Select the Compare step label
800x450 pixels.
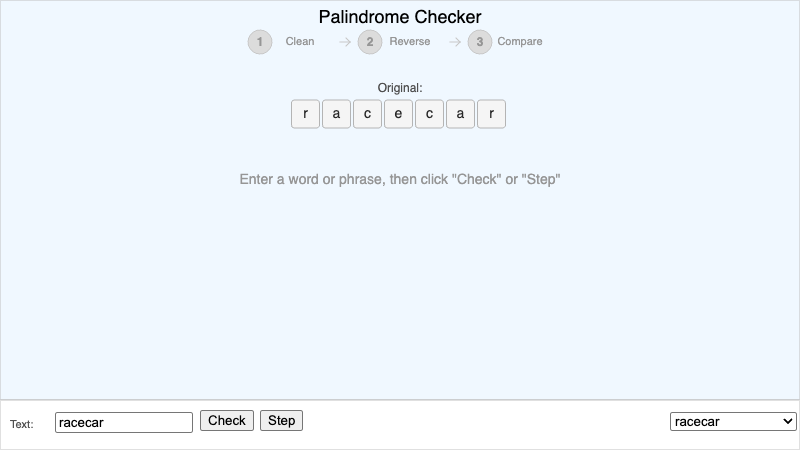coord(520,42)
